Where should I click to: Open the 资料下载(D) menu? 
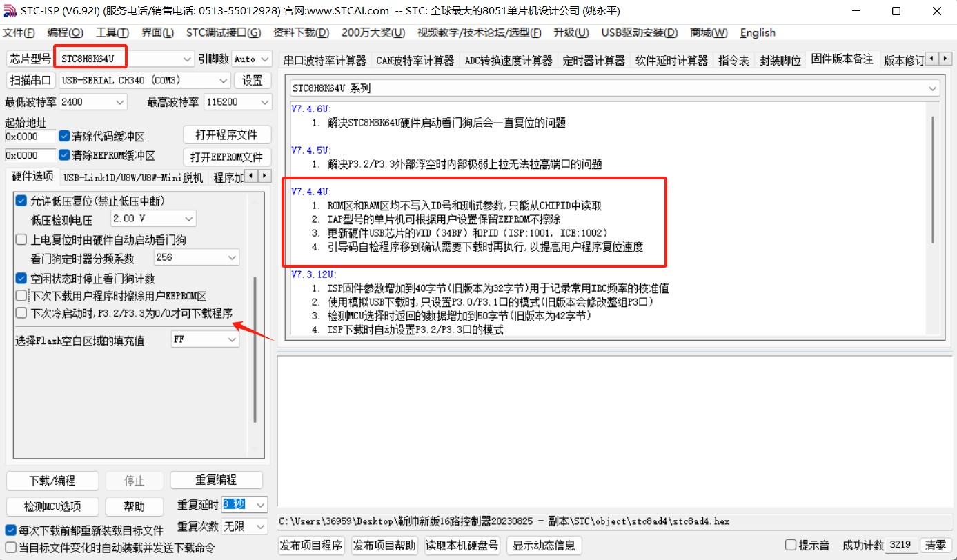pyautogui.click(x=301, y=32)
